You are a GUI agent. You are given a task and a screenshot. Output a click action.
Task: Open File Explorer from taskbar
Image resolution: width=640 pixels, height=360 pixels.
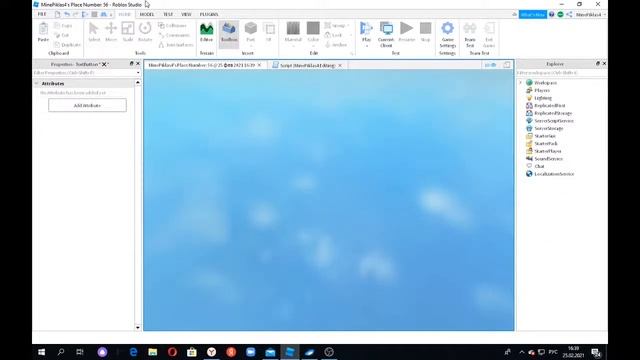[153, 352]
